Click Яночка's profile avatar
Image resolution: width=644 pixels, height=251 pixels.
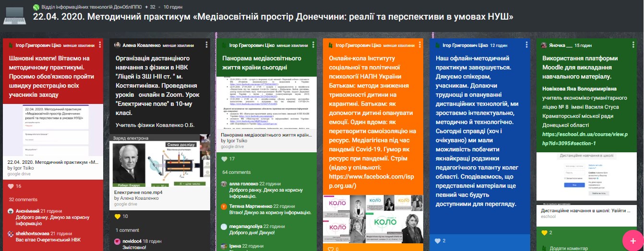point(544,45)
